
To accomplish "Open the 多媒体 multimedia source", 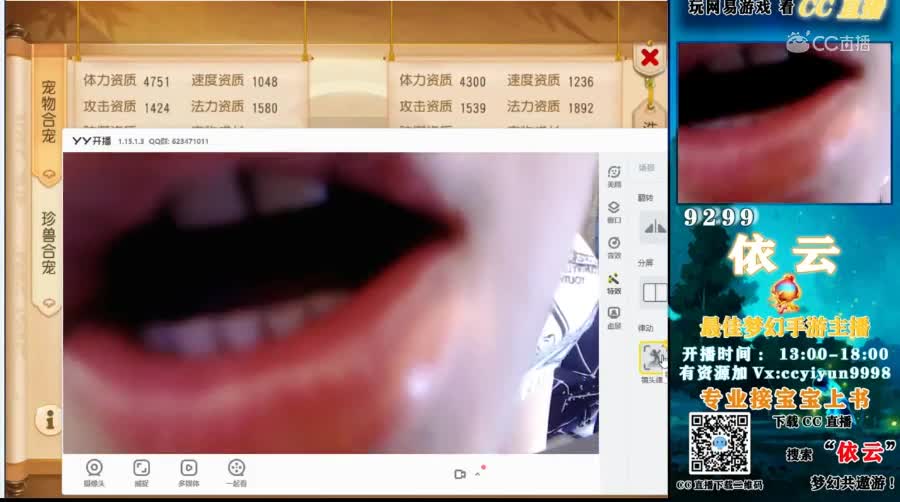I will pyautogui.click(x=189, y=473).
